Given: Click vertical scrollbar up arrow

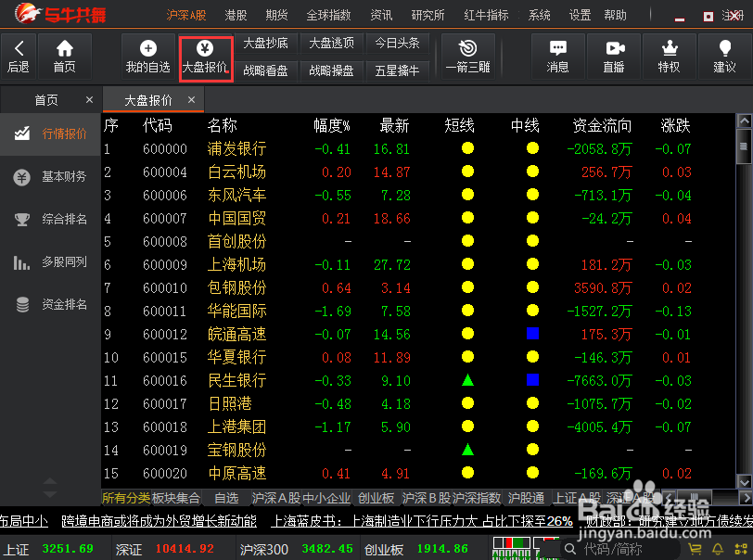Looking at the screenshot, I should tap(745, 121).
